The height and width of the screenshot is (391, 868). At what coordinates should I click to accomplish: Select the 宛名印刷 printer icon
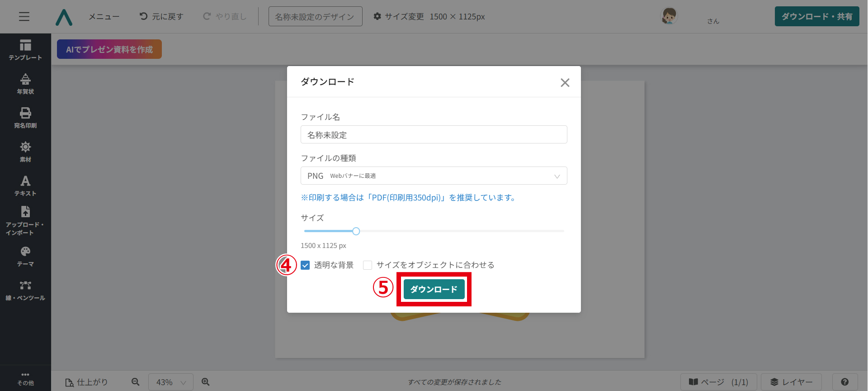pos(25,118)
